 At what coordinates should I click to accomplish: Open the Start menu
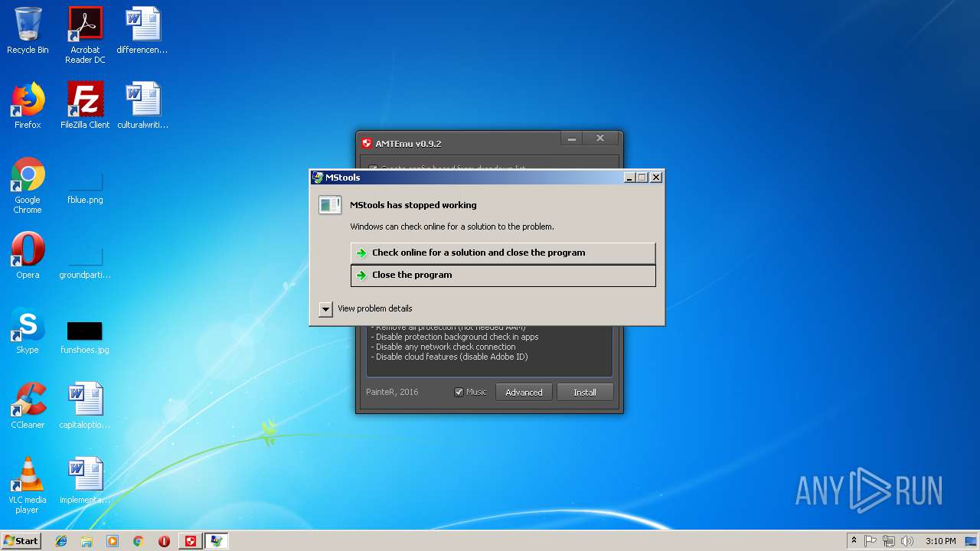(21, 541)
